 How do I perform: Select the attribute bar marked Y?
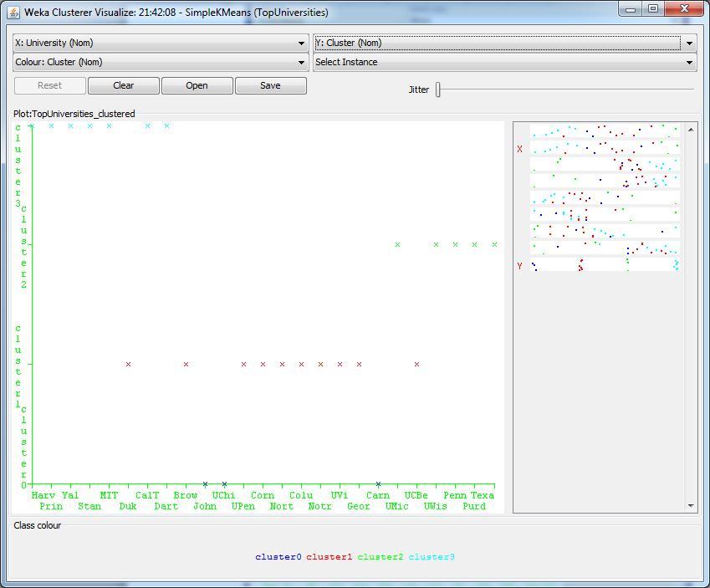tap(605, 265)
